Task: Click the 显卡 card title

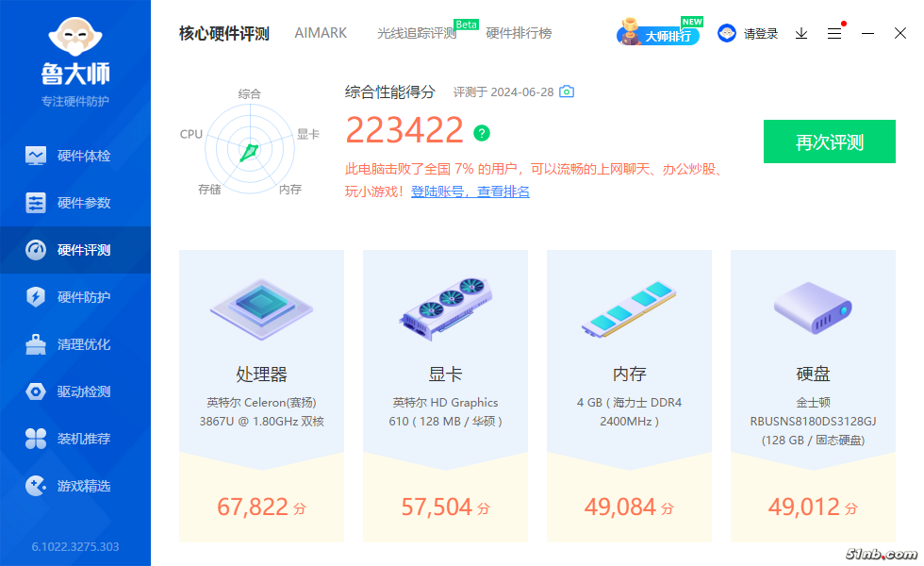Action: point(445,374)
